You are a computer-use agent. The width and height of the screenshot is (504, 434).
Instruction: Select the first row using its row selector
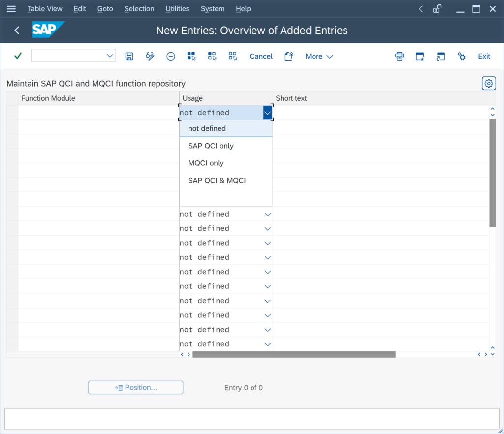point(12,113)
